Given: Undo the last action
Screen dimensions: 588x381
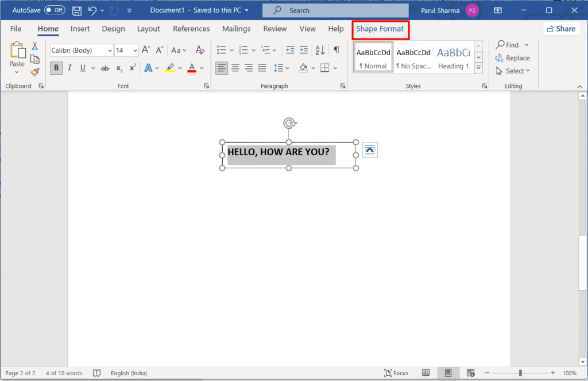Looking at the screenshot, I should [x=92, y=10].
